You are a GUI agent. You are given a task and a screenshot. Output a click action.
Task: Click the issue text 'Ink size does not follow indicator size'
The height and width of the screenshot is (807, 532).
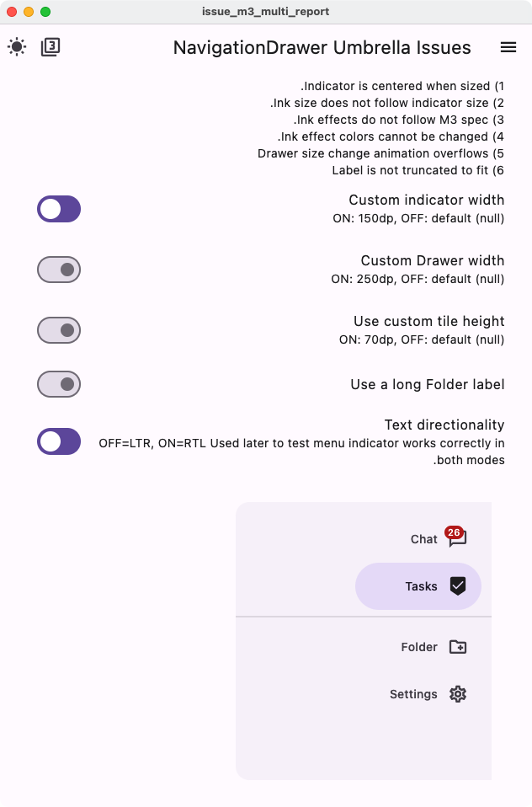click(x=387, y=103)
